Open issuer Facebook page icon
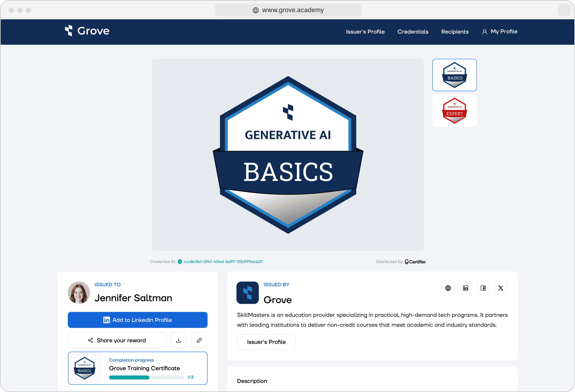575x392 pixels. click(483, 288)
